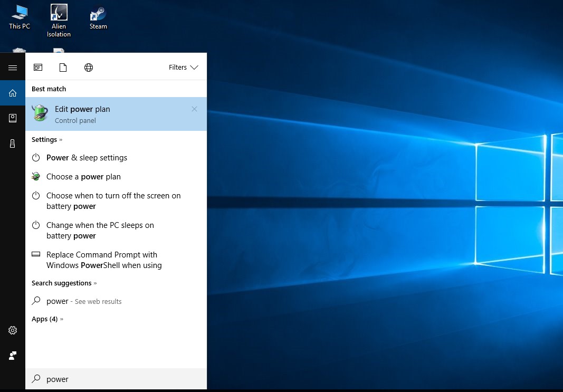Expand the Search suggestions category
Image resolution: width=563 pixels, height=392 pixels.
coord(64,283)
